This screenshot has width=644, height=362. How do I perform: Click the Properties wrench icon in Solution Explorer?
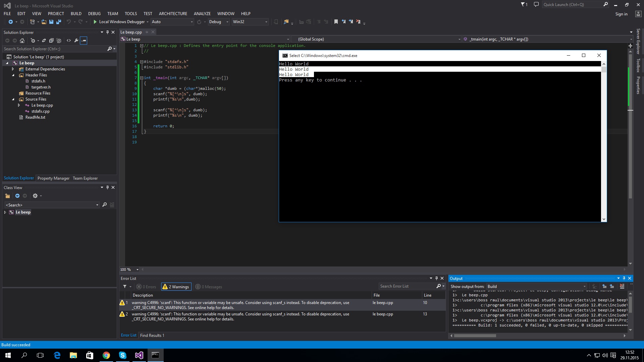[x=76, y=41]
